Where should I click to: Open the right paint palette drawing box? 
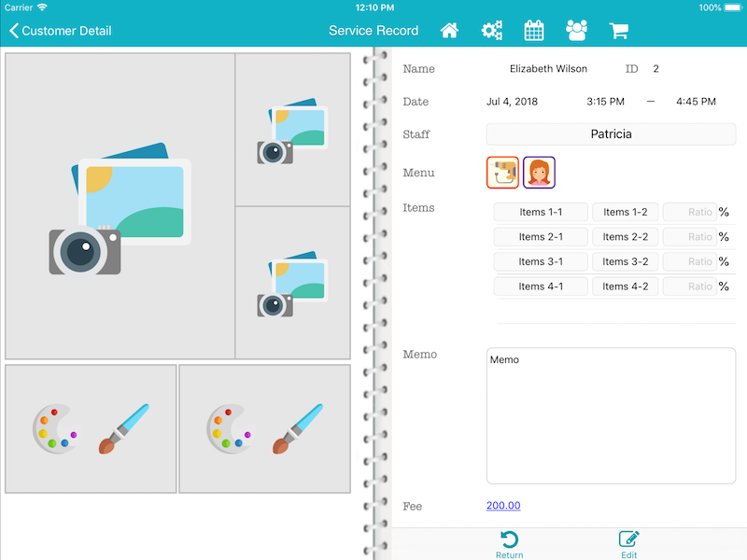(x=265, y=429)
